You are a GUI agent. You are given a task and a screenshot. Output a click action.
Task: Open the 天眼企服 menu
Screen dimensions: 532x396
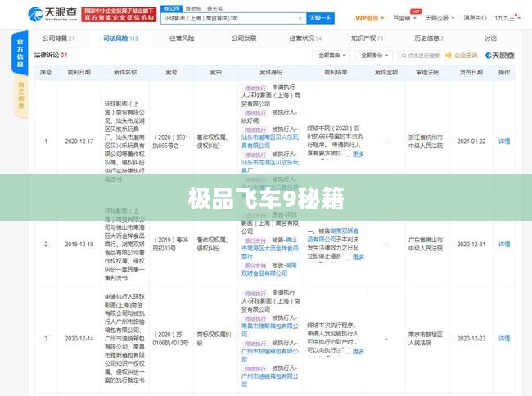pyautogui.click(x=440, y=18)
